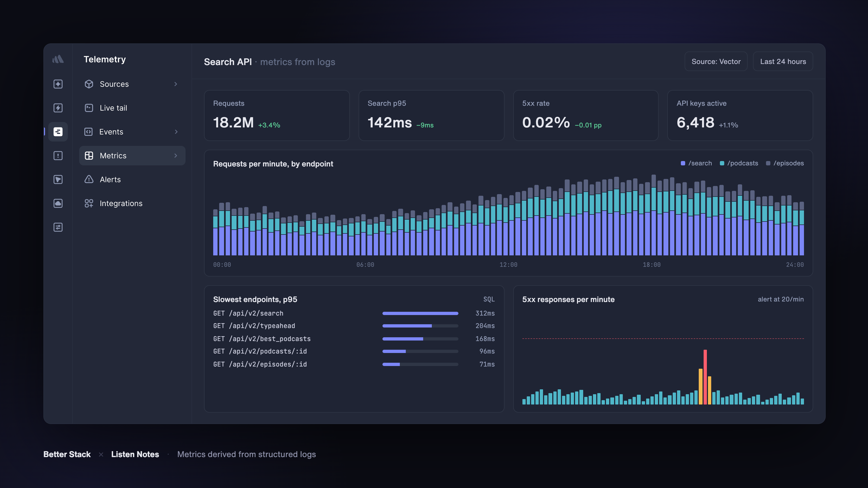Open the API keys active 6,418 card

coord(740,115)
